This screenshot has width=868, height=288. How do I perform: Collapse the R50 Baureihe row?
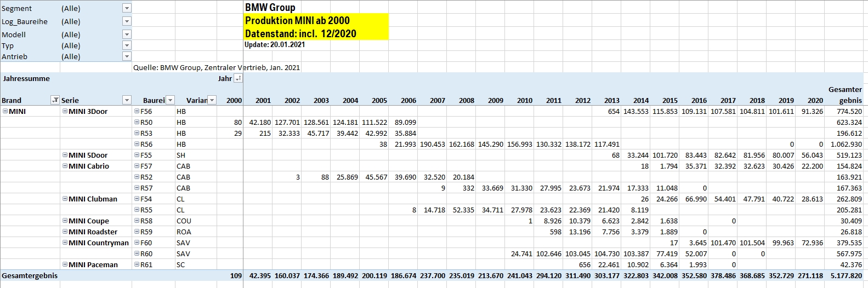137,122
